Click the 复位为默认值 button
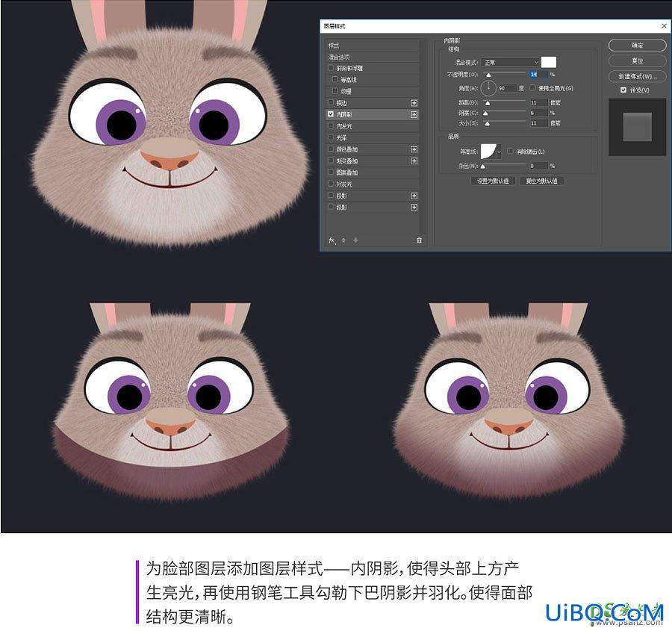672x631 pixels. click(542, 181)
